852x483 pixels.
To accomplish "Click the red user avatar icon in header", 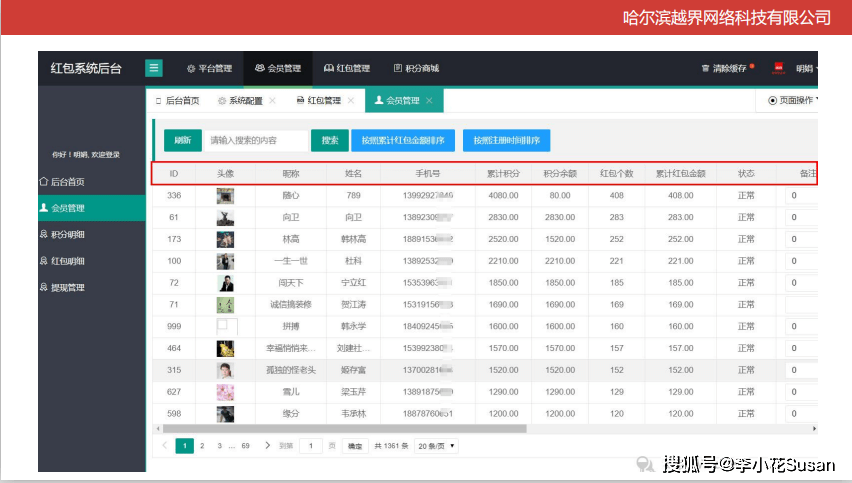I will click(779, 68).
